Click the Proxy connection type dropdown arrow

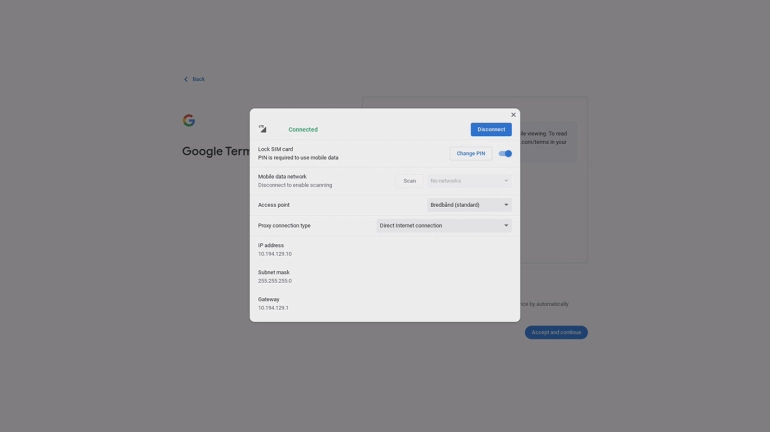506,225
